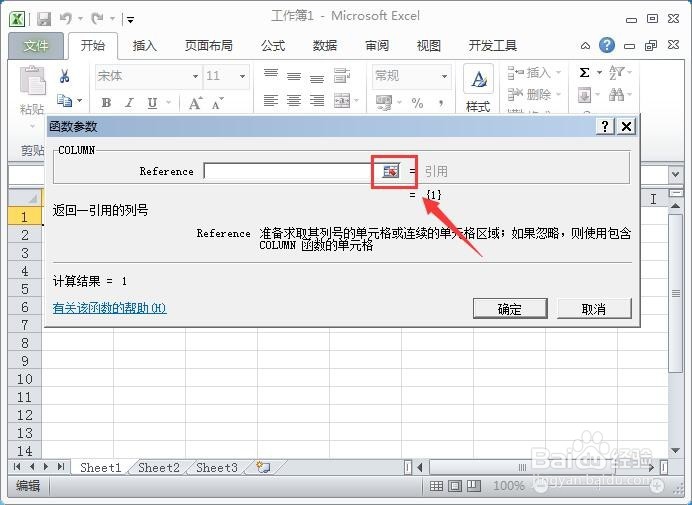Switch to Page Break Preview in status bar
Viewport: 692px width, 505px height.
pyautogui.click(x=474, y=486)
